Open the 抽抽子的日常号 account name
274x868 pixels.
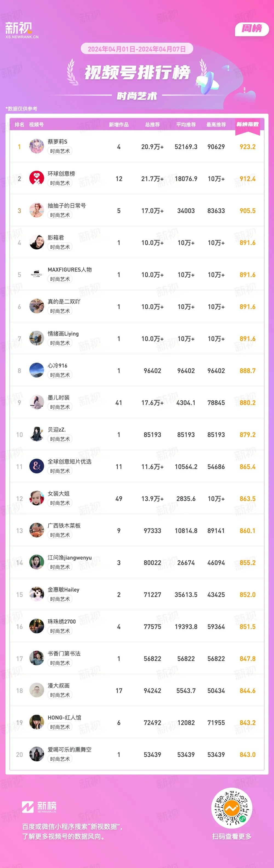click(x=67, y=206)
